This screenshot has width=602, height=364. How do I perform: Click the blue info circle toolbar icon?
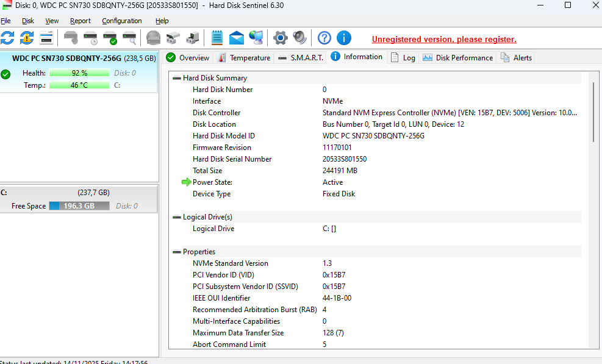(x=344, y=38)
